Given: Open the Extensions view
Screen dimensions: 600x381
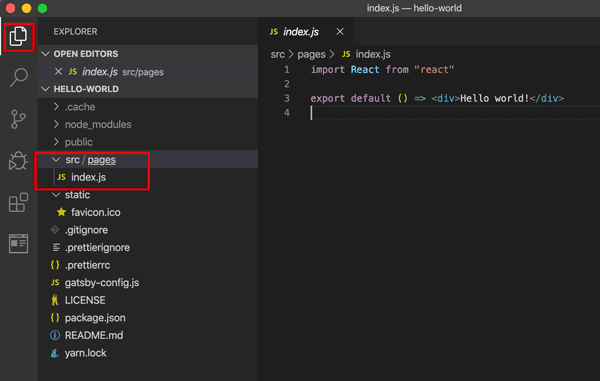Looking at the screenshot, I should [18, 202].
